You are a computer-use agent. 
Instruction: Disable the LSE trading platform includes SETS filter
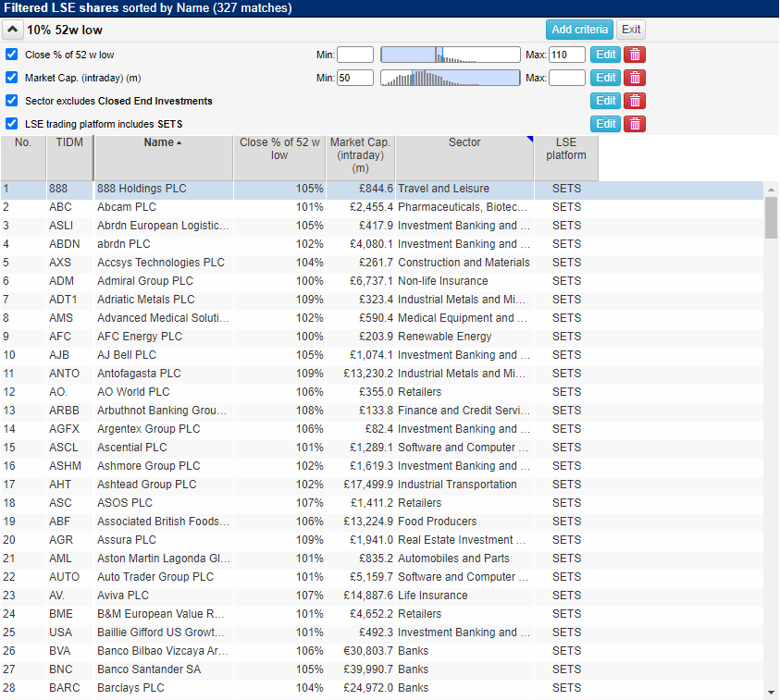point(11,123)
